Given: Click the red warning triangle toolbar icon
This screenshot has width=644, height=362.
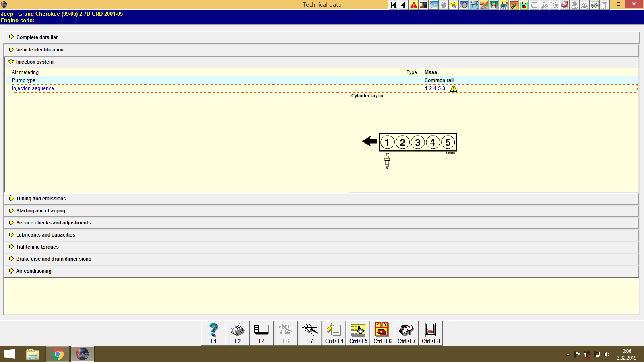Looking at the screenshot, I should [x=413, y=5].
